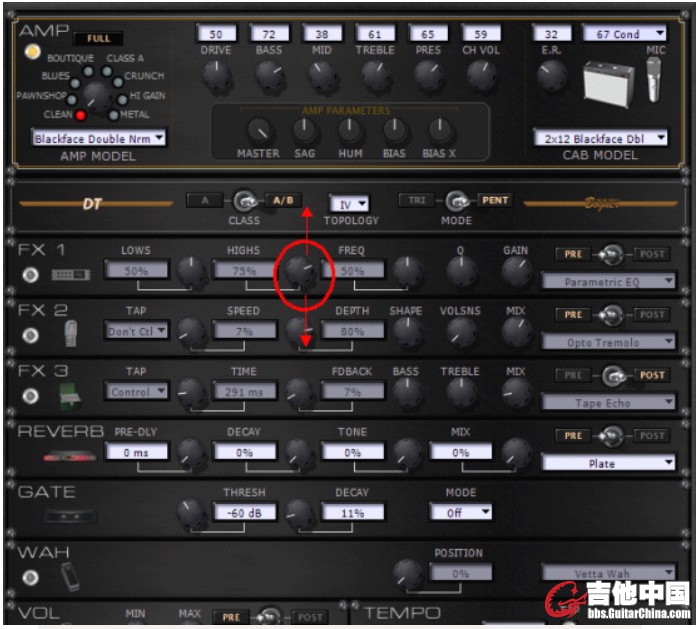Click the REVERB PRE button
Viewport: 698px width, 629px height.
coord(573,436)
